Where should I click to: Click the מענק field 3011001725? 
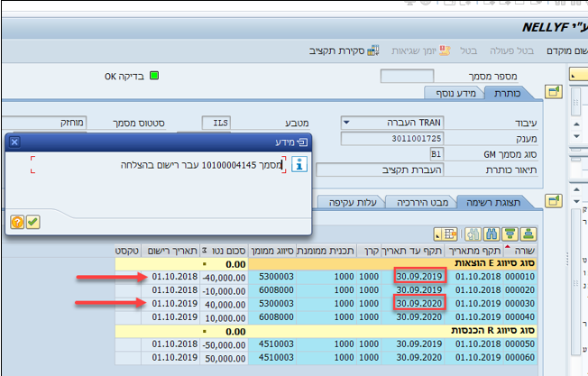tap(392, 138)
